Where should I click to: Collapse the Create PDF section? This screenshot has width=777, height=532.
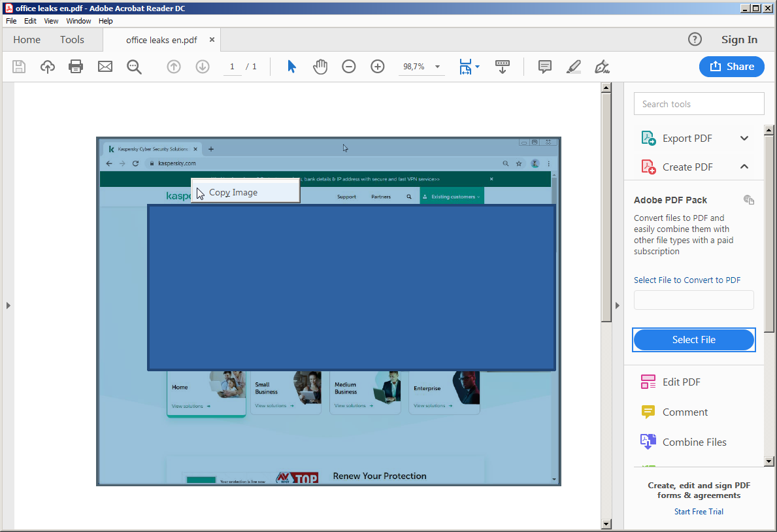click(x=744, y=167)
